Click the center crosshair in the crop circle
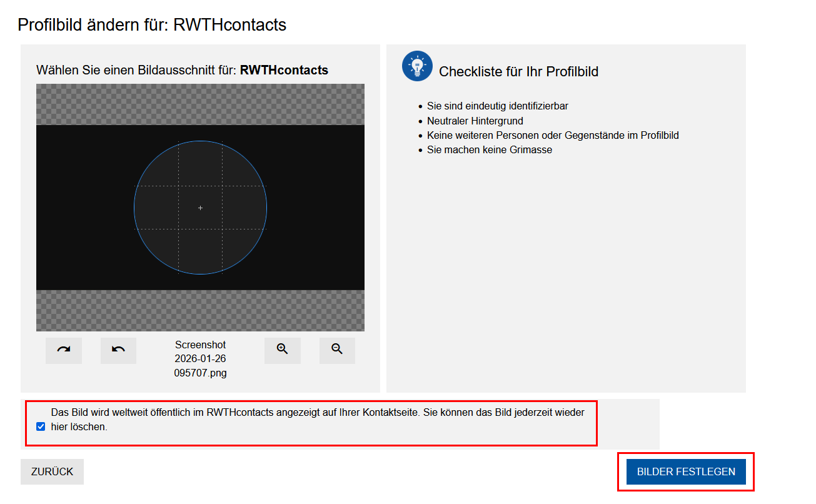The width and height of the screenshot is (816, 504). coord(200,208)
